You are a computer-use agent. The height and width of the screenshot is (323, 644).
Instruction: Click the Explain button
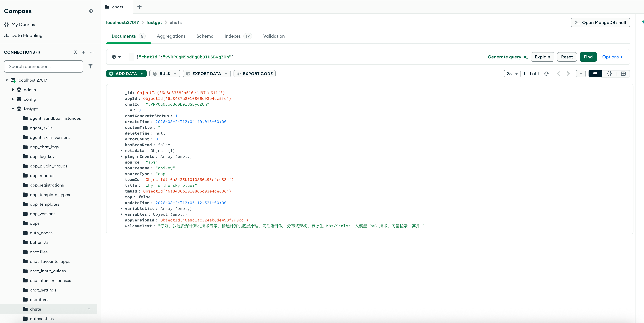click(x=542, y=57)
